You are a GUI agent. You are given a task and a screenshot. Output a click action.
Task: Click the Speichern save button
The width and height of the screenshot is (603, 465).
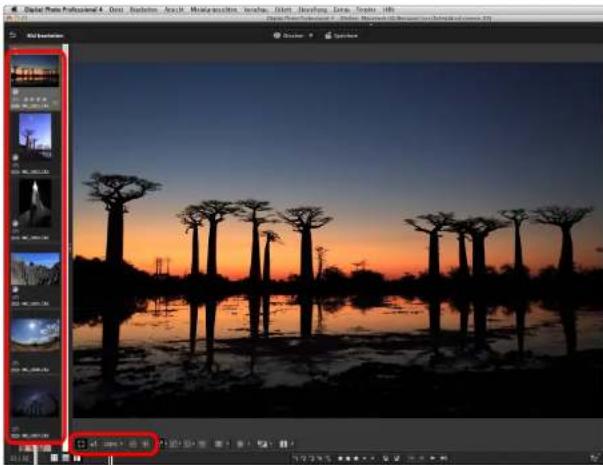341,35
